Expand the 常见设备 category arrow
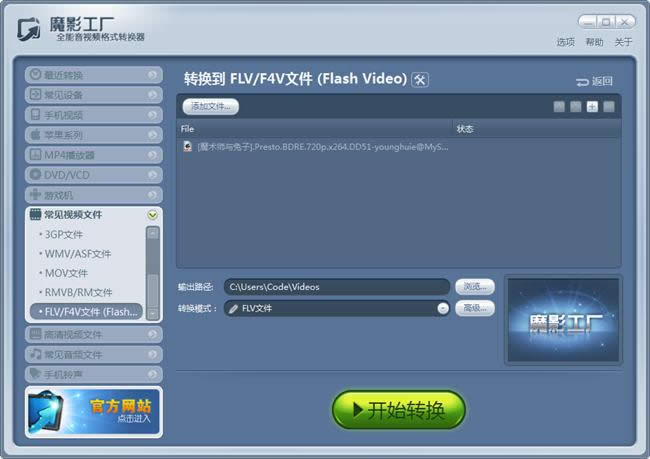 [152, 95]
